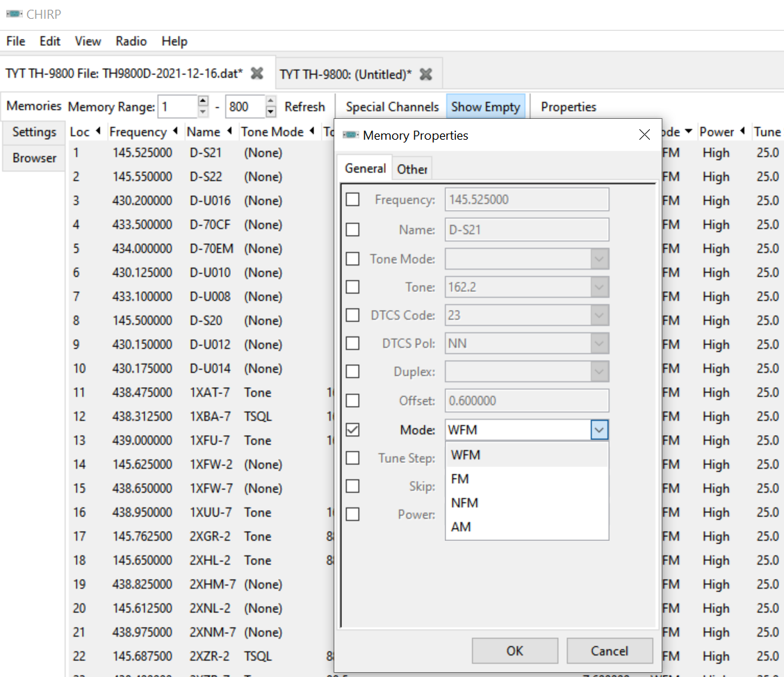This screenshot has width=784, height=677.
Task: Open the Edit menu
Action: (50, 41)
